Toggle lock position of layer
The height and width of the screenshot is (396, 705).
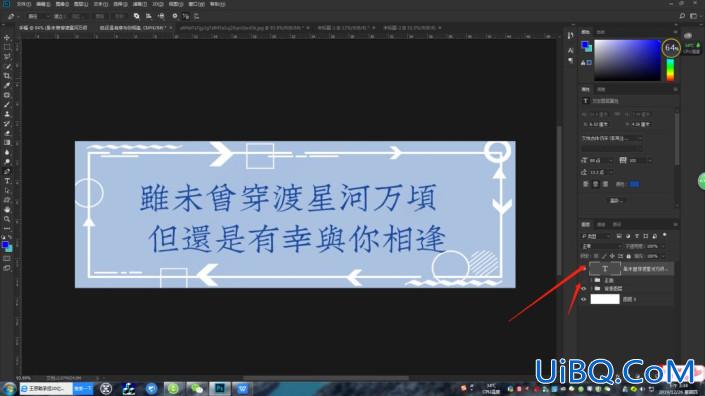coord(612,256)
